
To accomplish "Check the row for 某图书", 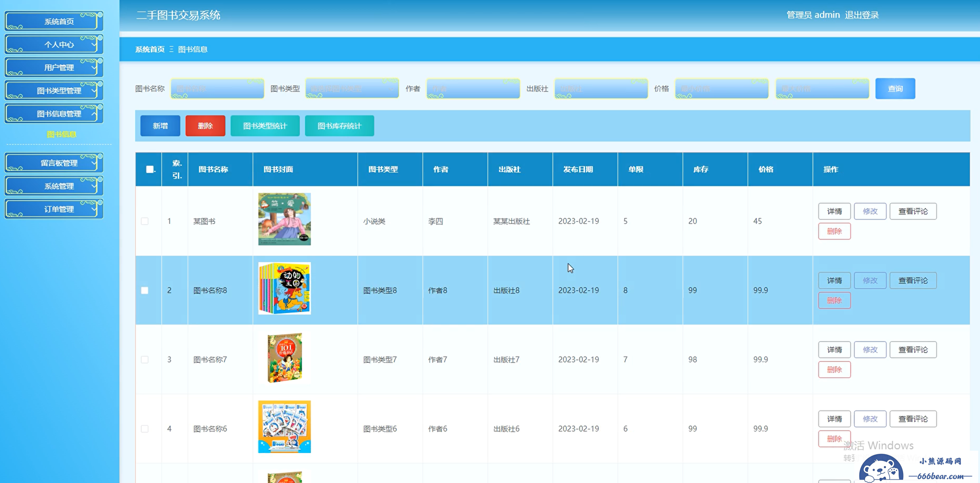I will click(x=145, y=221).
